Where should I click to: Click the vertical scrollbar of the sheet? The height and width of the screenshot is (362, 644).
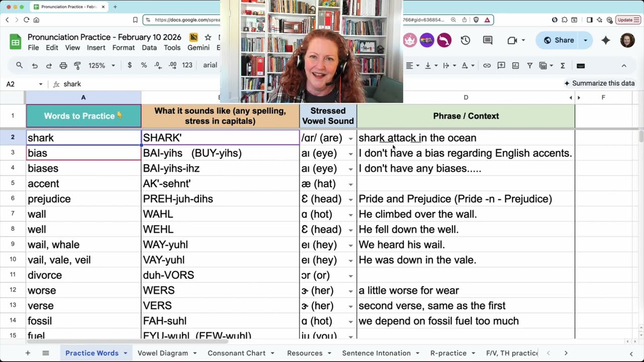coord(641,136)
